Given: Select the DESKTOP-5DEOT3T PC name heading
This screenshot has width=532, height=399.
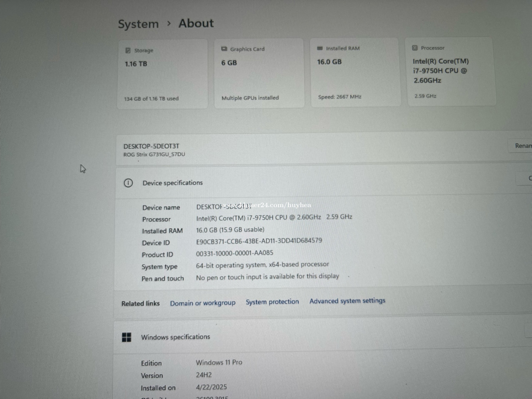Looking at the screenshot, I should 151,146.
